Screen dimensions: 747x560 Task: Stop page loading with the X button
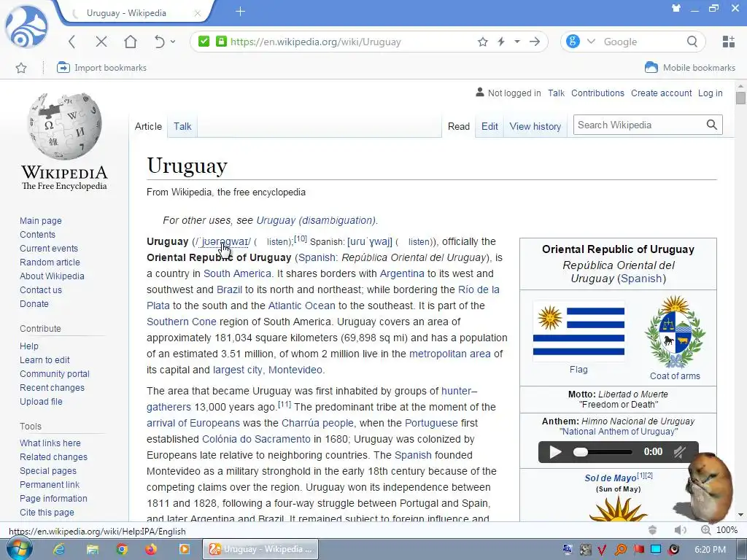[x=101, y=42]
